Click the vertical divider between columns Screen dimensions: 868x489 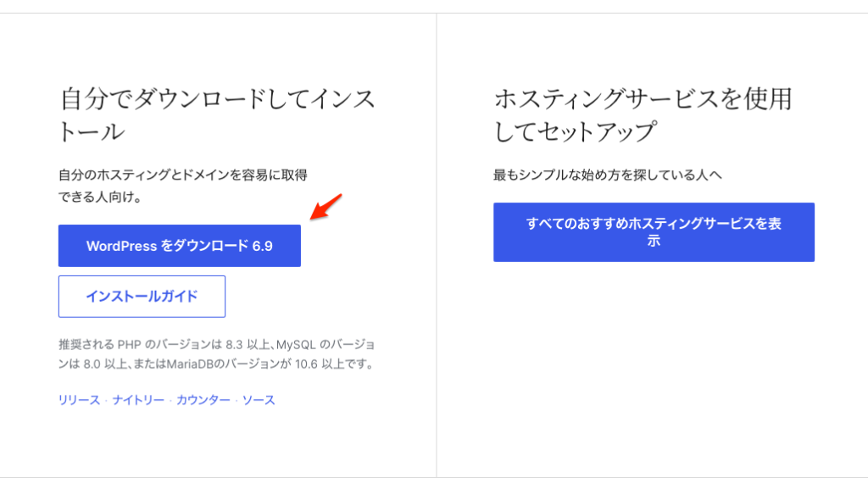[x=437, y=246]
